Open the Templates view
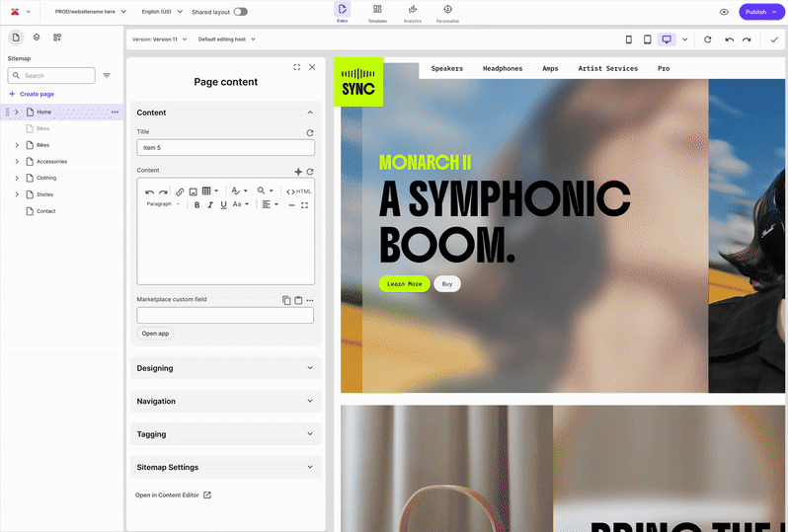 click(x=377, y=12)
